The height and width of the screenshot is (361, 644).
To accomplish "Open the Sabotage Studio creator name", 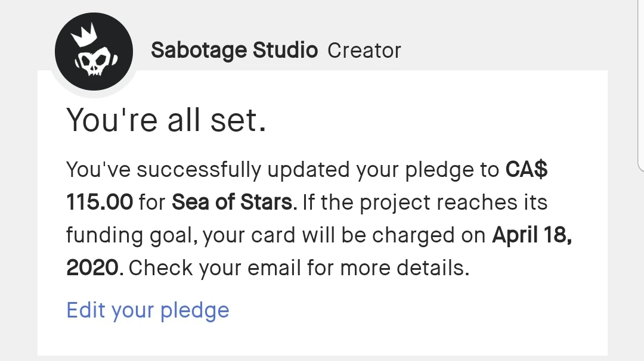I will pyautogui.click(x=234, y=51).
